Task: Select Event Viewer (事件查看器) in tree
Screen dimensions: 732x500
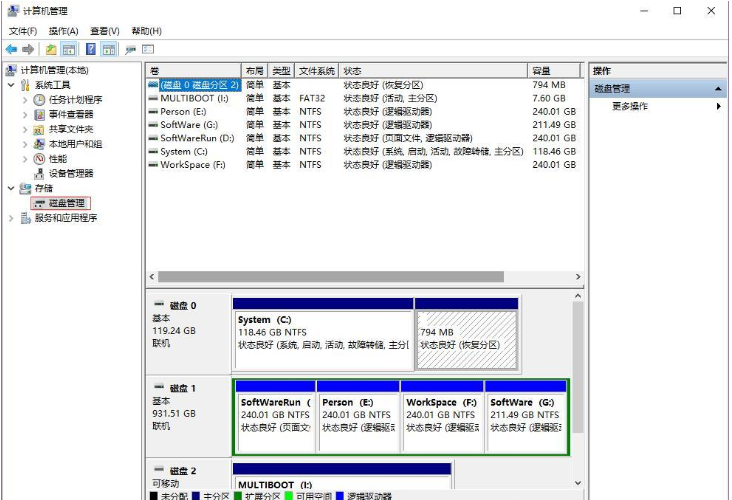Action: click(x=71, y=115)
